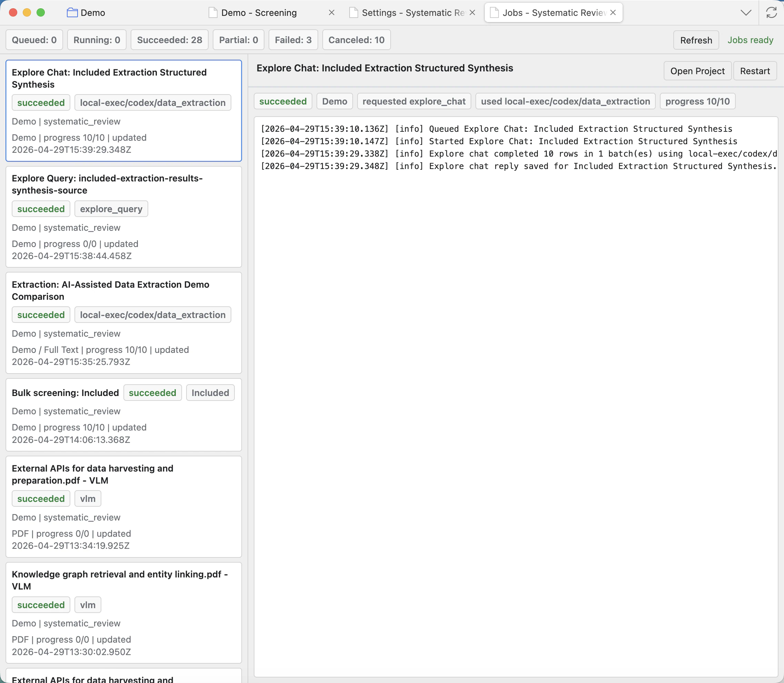This screenshot has height=683, width=784.
Task: Click the Demo badge in job detail header
Action: pos(334,101)
